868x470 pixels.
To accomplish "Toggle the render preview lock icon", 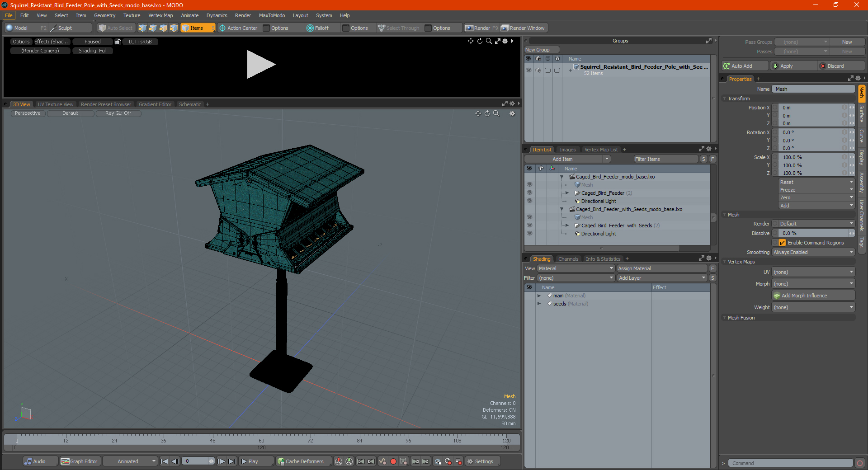I will pos(118,42).
